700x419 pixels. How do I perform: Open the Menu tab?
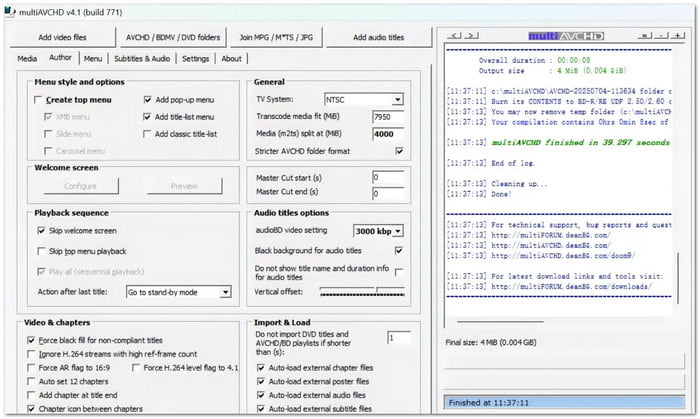(93, 58)
